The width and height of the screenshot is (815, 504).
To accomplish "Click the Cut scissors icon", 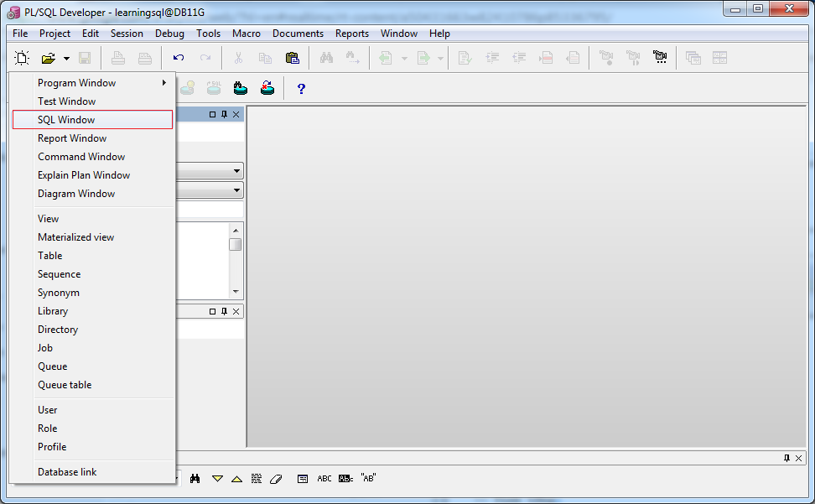I will click(x=239, y=58).
